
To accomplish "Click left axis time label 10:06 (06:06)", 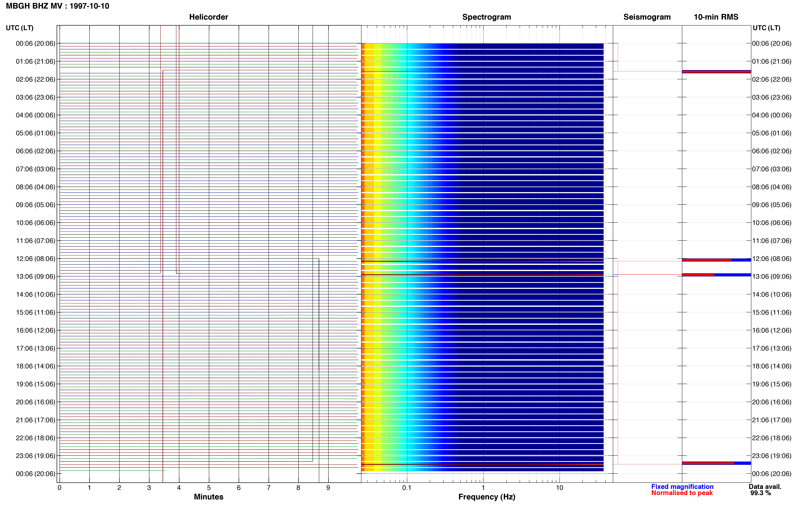I will [x=36, y=223].
